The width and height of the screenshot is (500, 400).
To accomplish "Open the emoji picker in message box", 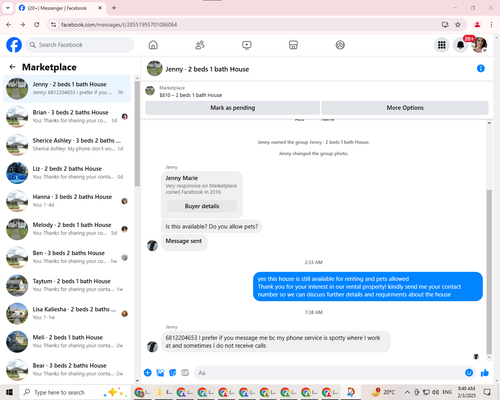I will [469, 373].
